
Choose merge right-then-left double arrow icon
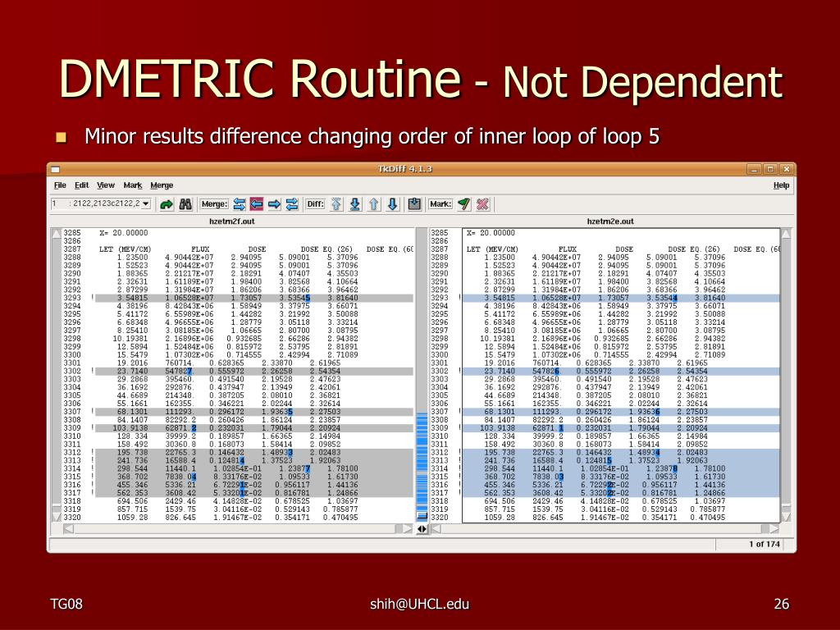point(292,204)
